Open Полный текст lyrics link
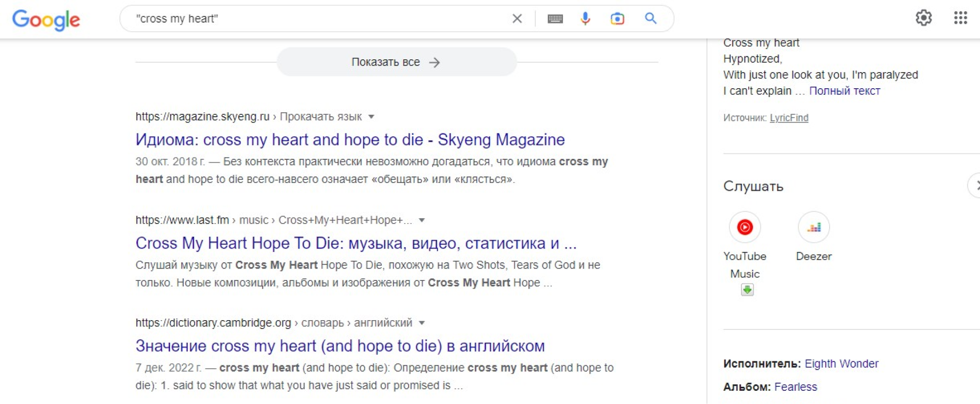Image resolution: width=980 pixels, height=404 pixels. (x=844, y=91)
